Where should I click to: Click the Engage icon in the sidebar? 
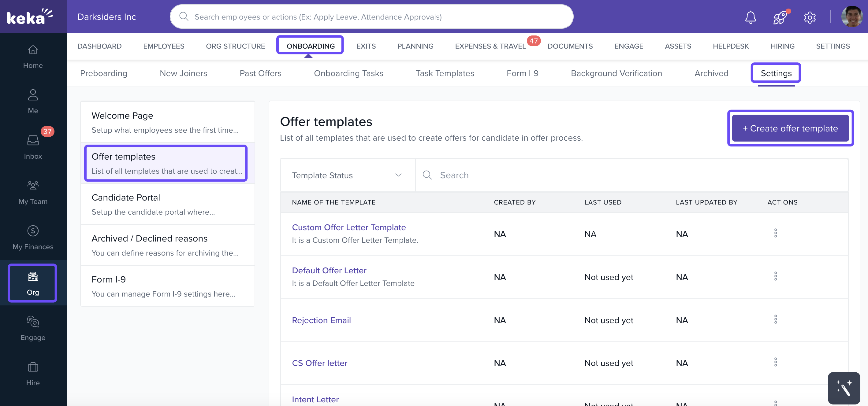click(x=33, y=328)
